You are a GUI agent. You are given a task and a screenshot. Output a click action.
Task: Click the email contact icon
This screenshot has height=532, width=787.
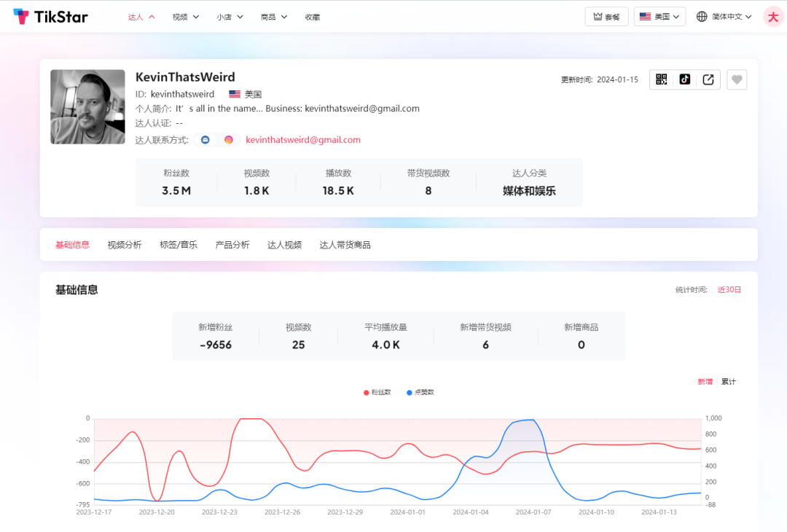coord(205,139)
